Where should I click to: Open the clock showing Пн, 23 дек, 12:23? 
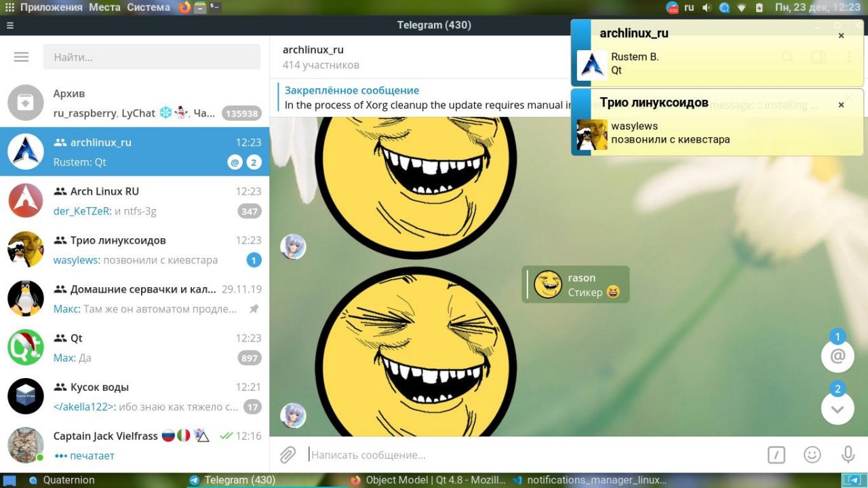(x=818, y=7)
